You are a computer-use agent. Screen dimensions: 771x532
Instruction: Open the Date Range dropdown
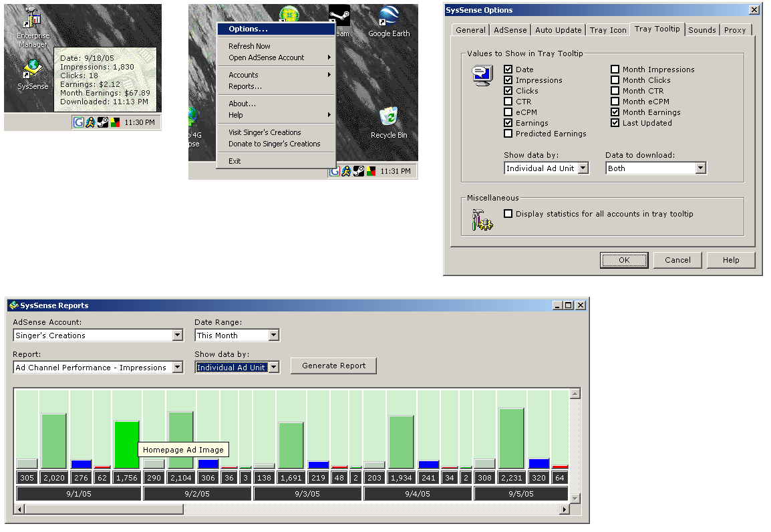(x=273, y=336)
